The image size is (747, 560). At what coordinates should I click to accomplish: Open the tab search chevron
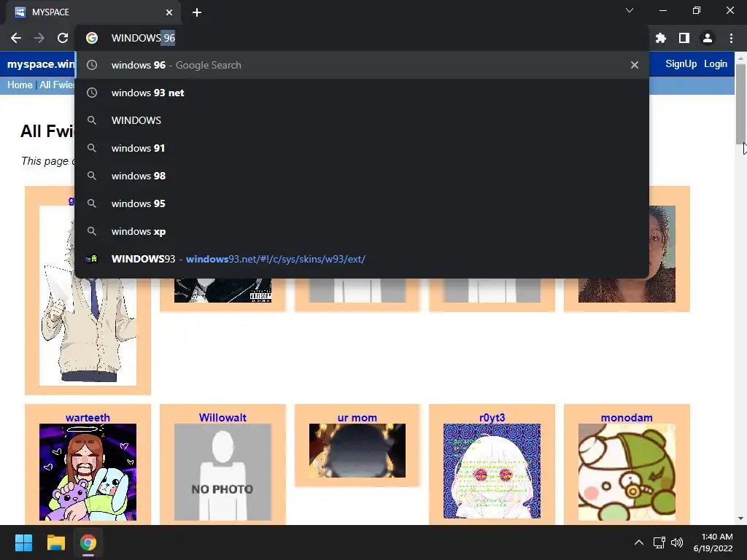tap(630, 10)
